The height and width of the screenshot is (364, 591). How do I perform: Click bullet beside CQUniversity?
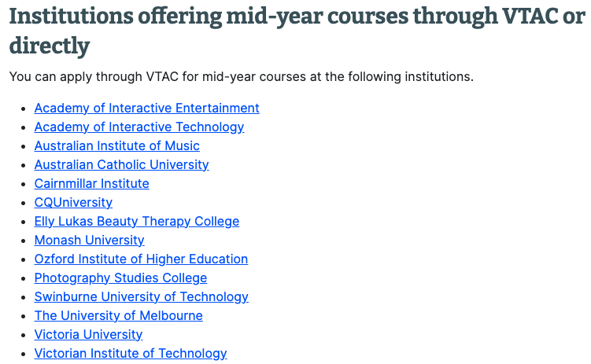(x=24, y=204)
